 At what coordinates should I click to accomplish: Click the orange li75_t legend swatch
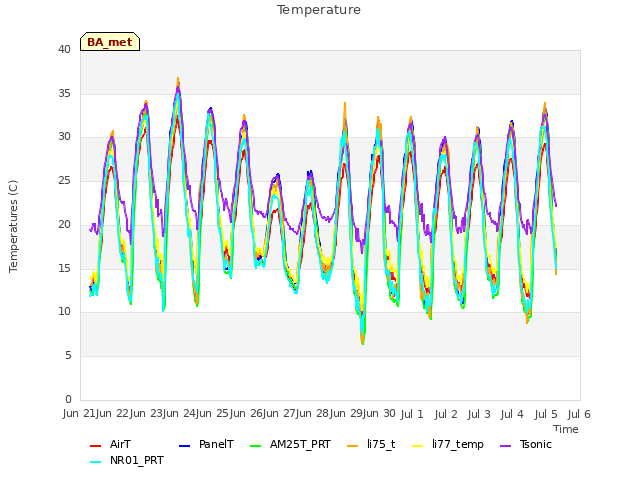point(352,445)
